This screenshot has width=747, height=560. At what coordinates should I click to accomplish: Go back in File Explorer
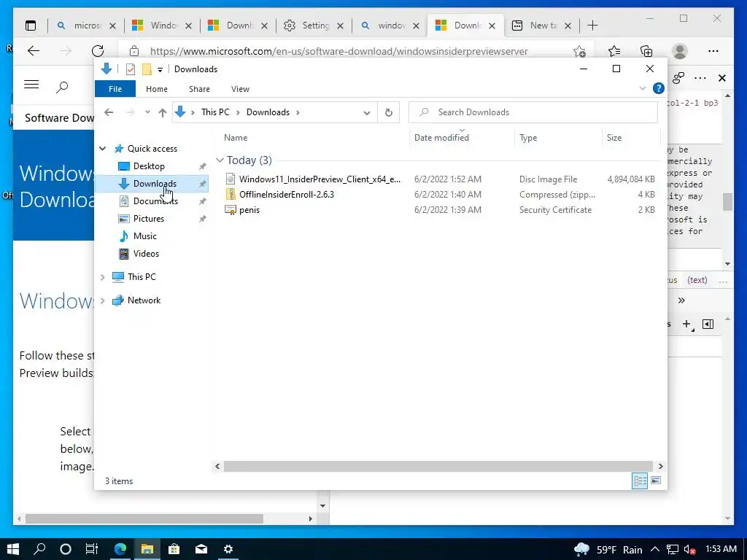click(109, 112)
